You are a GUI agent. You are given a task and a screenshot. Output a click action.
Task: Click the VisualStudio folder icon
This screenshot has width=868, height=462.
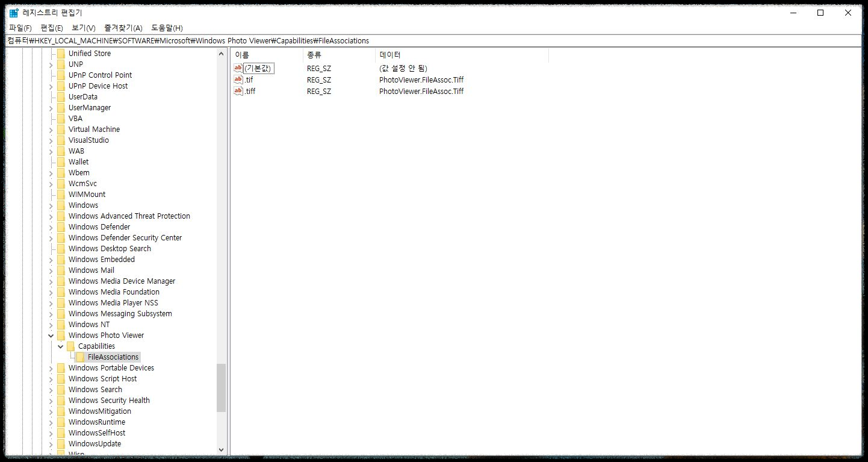click(61, 140)
